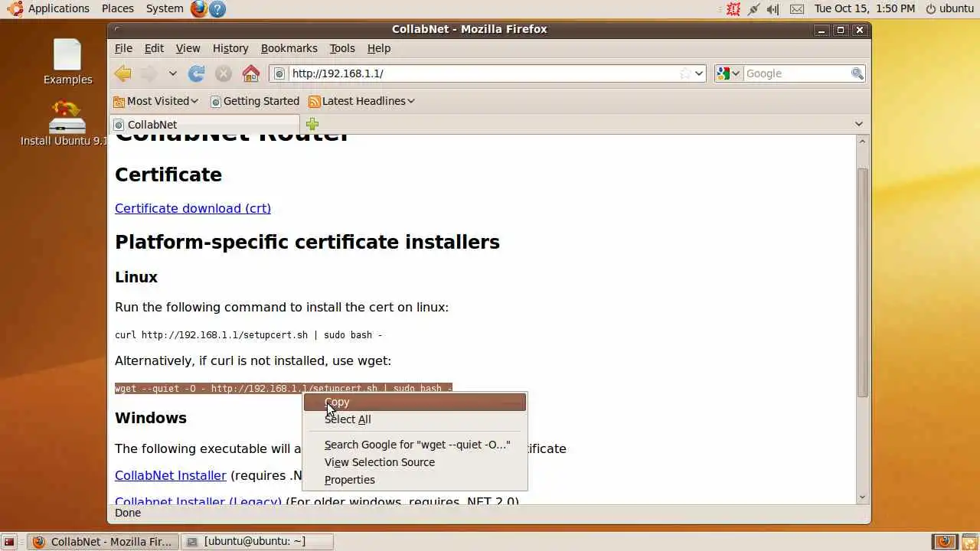
Task: Open the back/forward history dropdown arrow
Action: 172,73
